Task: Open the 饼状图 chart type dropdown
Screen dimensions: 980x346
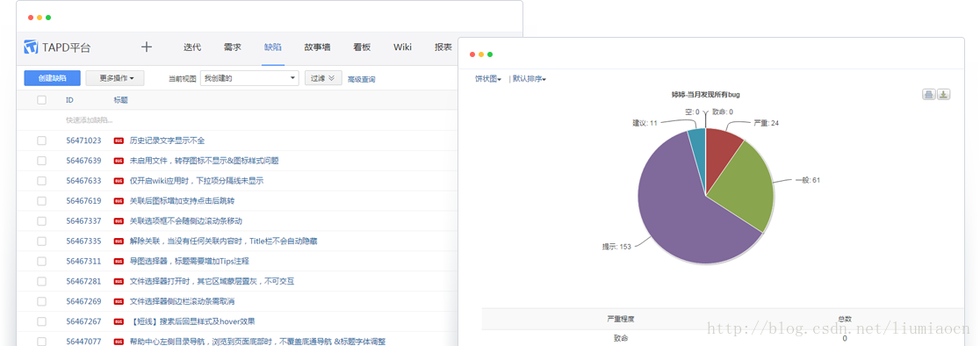Action: (488, 79)
